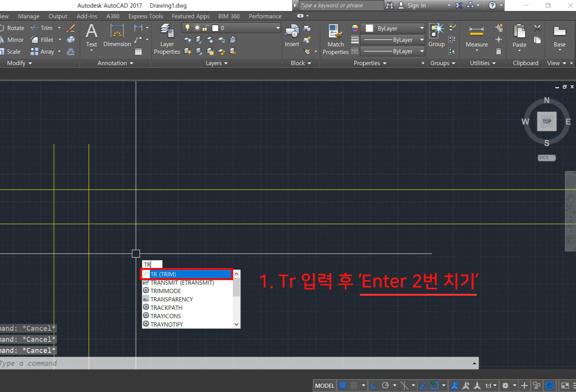Expand the Utilities panel dropdown

coord(483,63)
